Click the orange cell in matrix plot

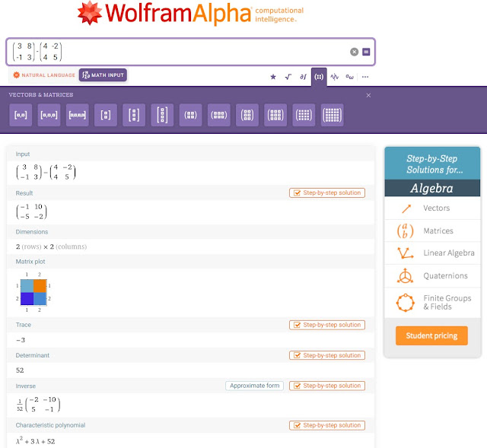40,286
